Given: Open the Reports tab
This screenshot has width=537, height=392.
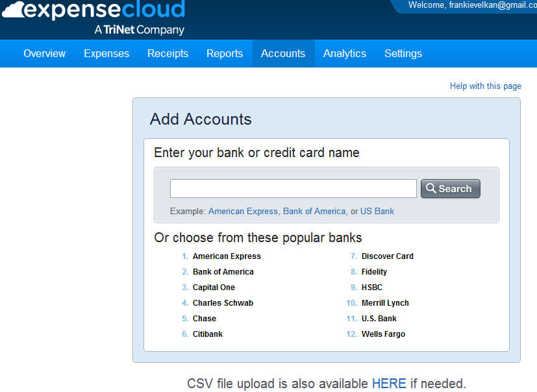Looking at the screenshot, I should [225, 53].
